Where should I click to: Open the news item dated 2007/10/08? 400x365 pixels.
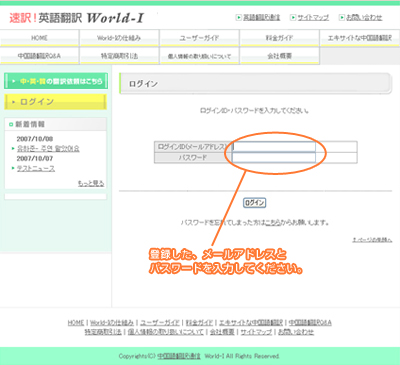point(48,148)
